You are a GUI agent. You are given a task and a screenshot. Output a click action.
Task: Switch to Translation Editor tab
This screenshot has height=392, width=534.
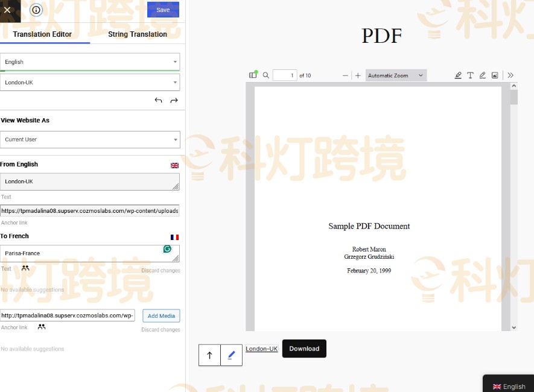tap(42, 34)
